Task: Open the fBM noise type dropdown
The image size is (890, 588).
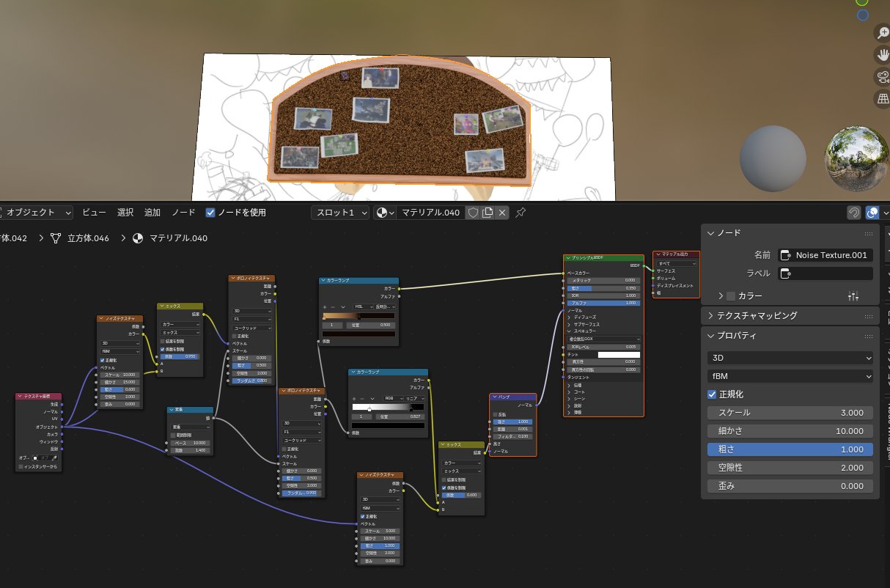Action: coord(790,375)
